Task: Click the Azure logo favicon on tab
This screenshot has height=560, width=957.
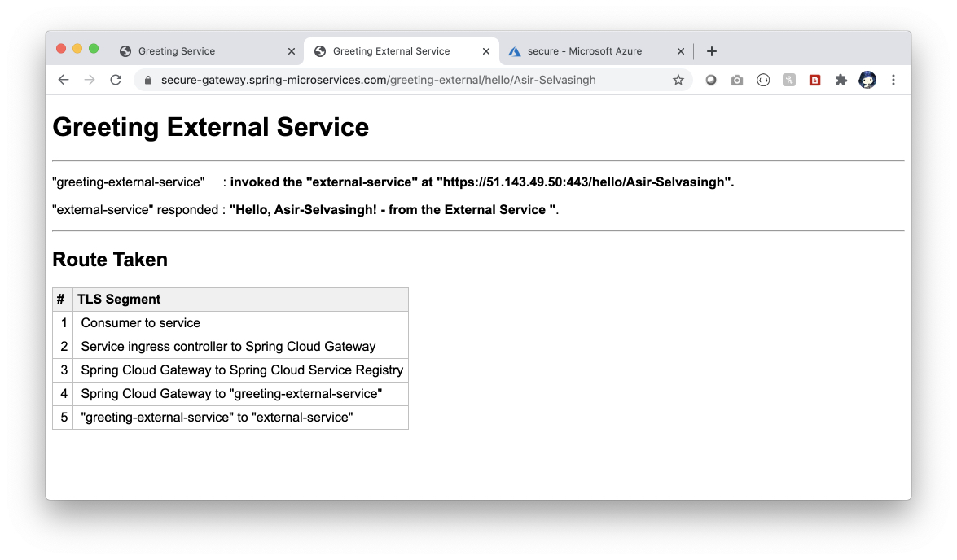Action: (x=515, y=51)
